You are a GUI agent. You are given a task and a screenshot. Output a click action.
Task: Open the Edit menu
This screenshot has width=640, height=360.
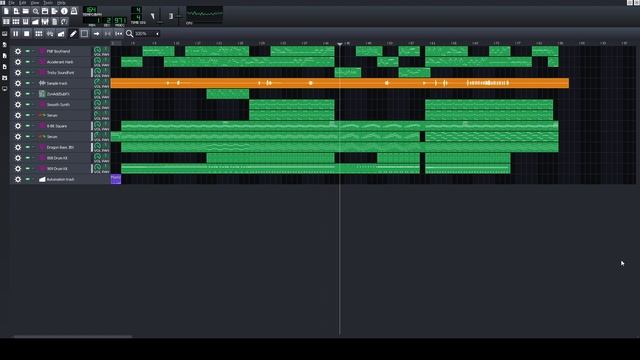point(22,2)
